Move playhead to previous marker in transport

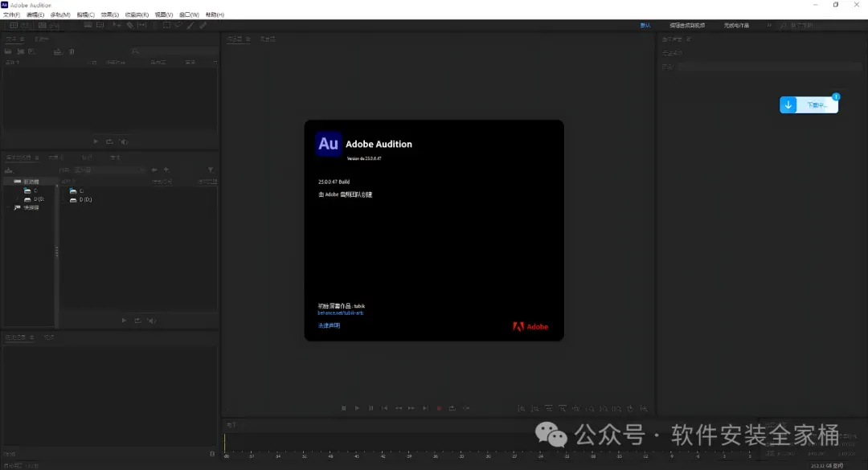point(385,408)
